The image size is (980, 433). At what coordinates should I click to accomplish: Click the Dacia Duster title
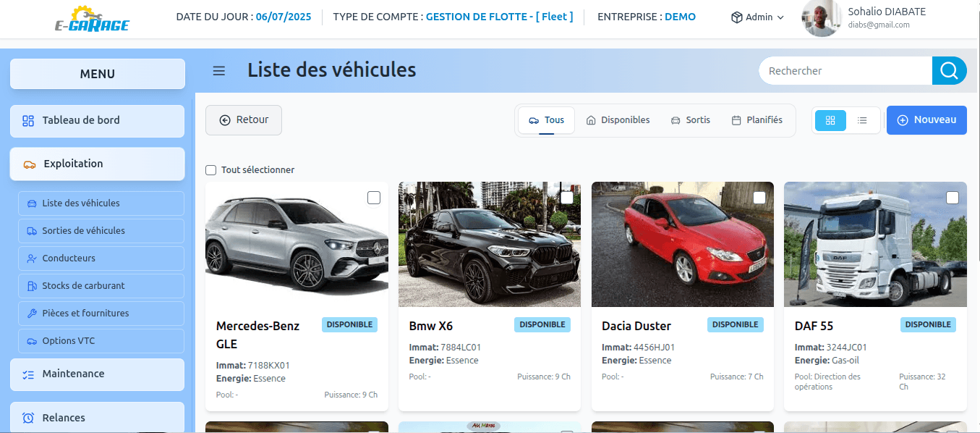(x=636, y=327)
